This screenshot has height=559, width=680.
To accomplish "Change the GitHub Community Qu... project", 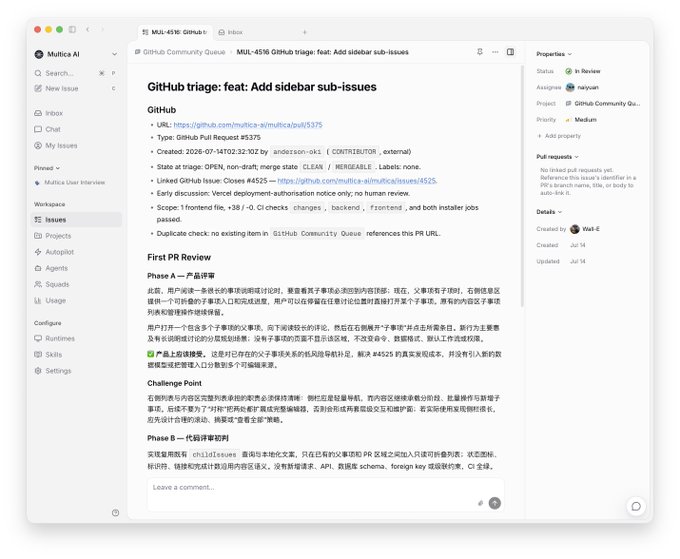I will pos(603,104).
